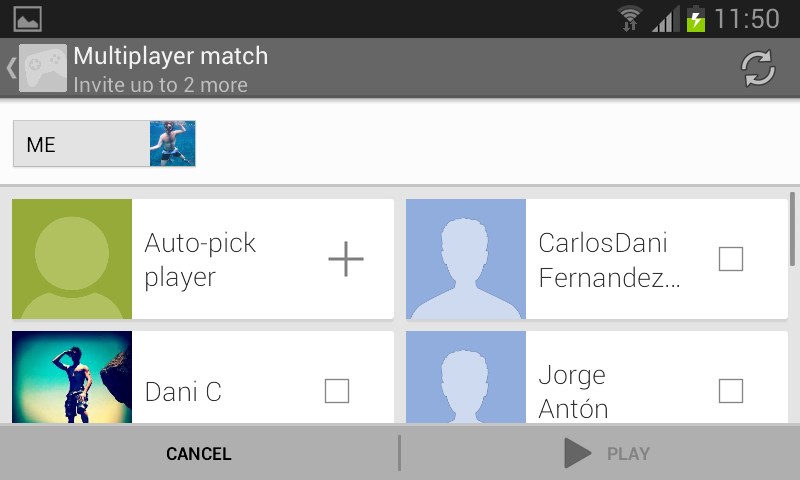
Task: Tap the mobile signal strength icon
Action: 664,18
